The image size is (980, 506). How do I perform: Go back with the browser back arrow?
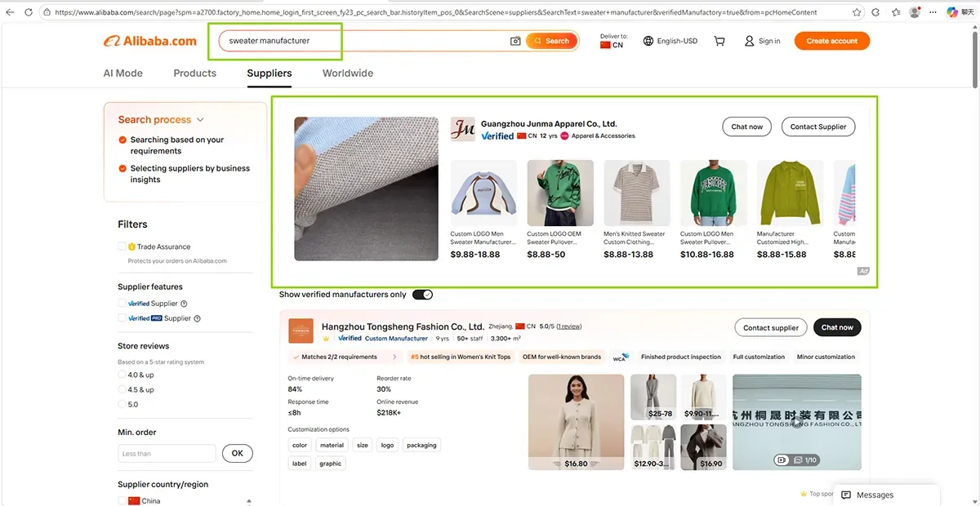(10, 13)
